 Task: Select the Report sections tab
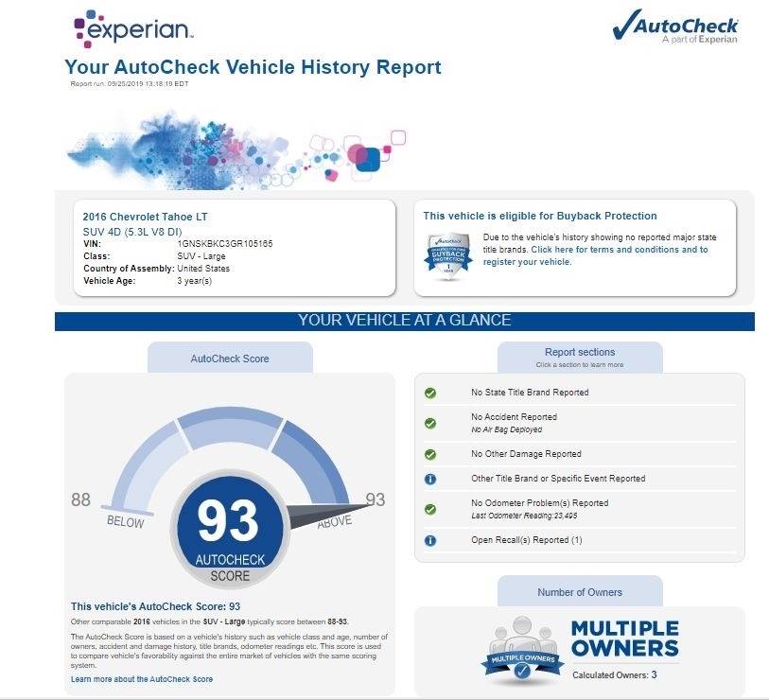coord(579,357)
